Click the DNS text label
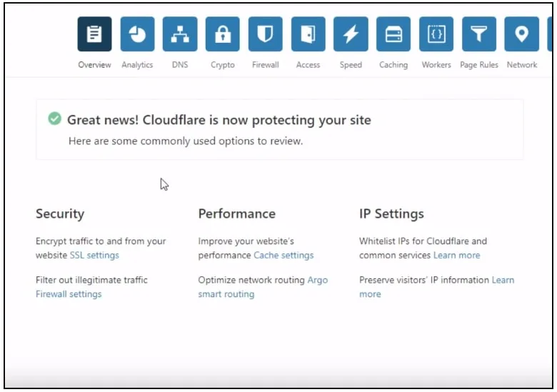Screen dimensions: 557x392 point(180,65)
